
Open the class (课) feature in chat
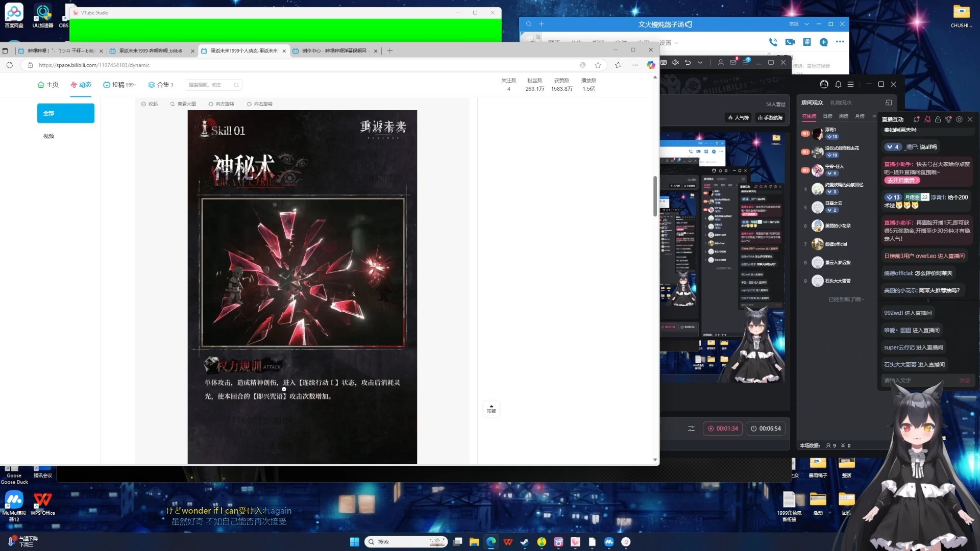pos(807,42)
